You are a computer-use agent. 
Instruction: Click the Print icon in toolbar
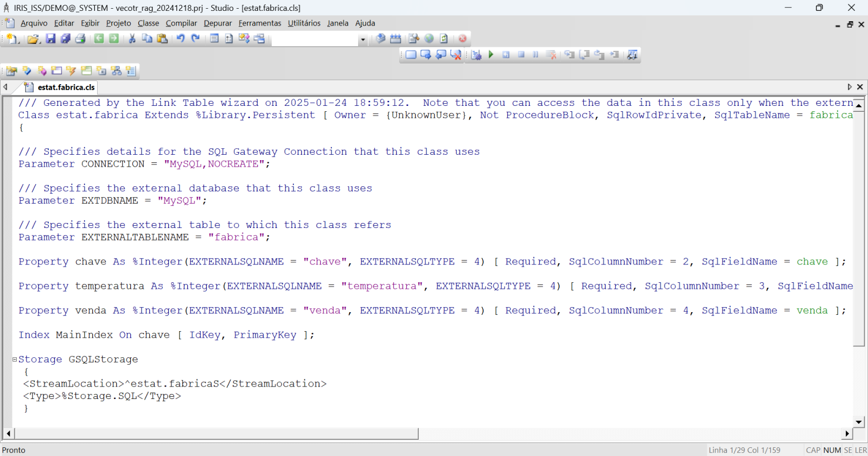coord(80,39)
